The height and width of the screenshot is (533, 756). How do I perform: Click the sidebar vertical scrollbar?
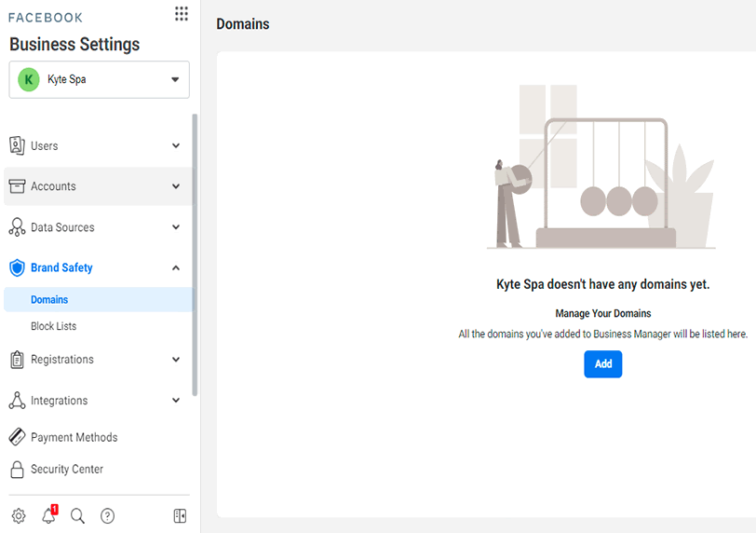pyautogui.click(x=195, y=254)
